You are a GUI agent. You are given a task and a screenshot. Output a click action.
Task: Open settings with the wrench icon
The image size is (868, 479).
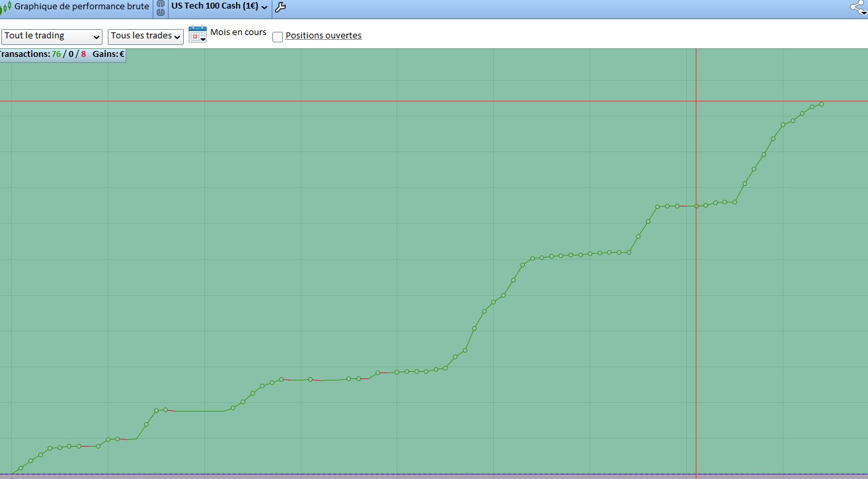click(x=280, y=7)
